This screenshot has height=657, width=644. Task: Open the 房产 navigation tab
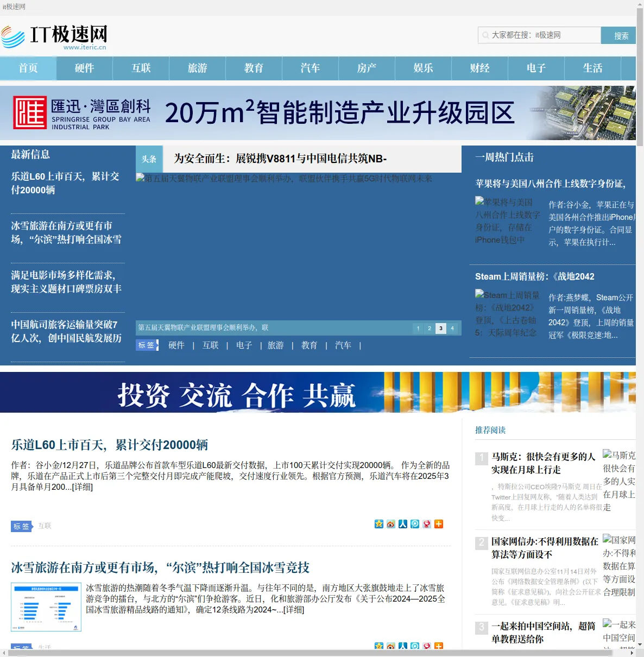(x=367, y=68)
